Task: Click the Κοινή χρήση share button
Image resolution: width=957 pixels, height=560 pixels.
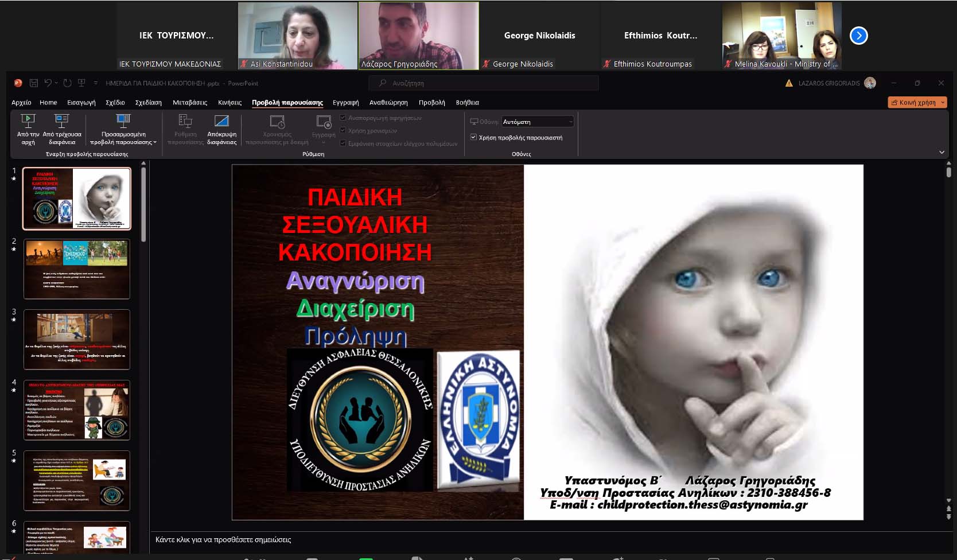Action: click(913, 103)
